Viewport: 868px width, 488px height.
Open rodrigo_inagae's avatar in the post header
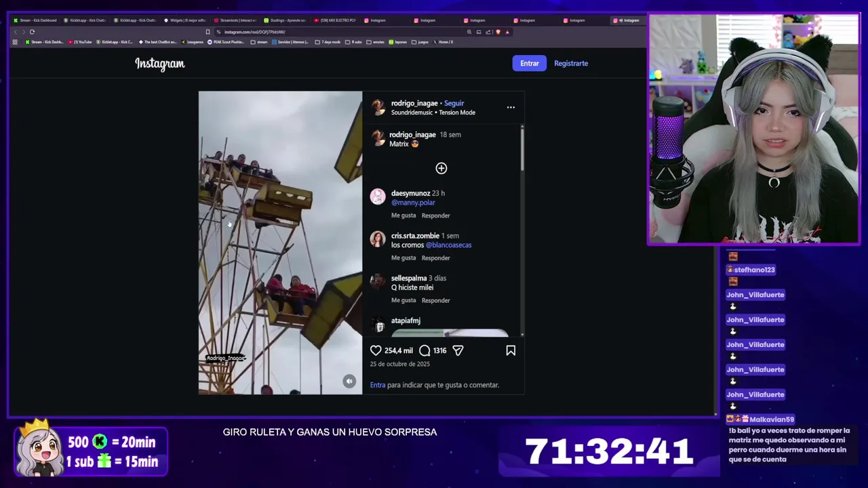(x=378, y=108)
